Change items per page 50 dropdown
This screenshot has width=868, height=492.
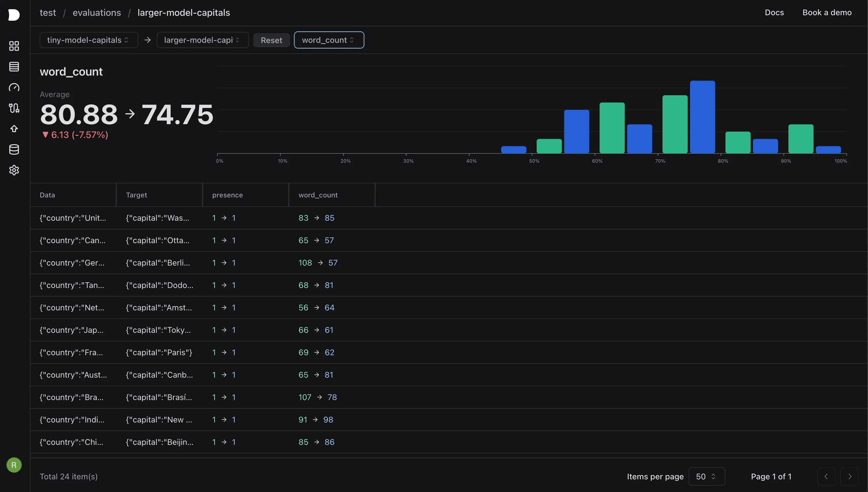706,476
